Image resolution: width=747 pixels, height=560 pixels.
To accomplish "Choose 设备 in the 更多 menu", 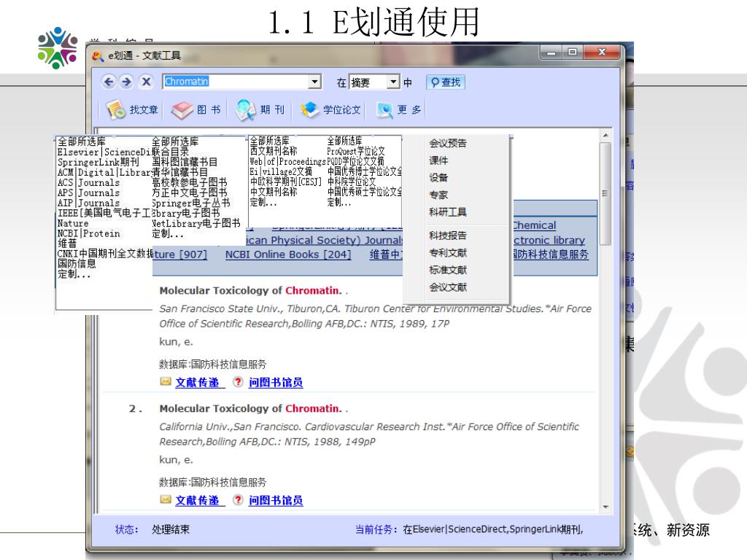I will (438, 178).
